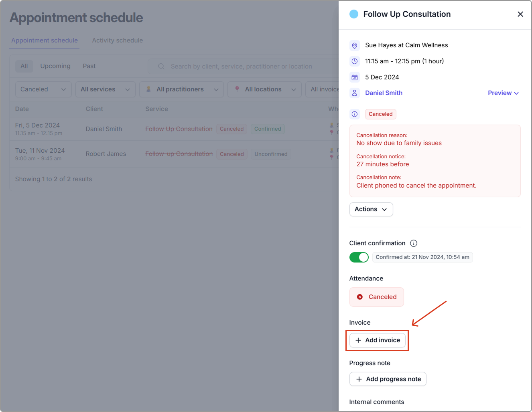Open the Canceled status filter dropdown

point(43,89)
